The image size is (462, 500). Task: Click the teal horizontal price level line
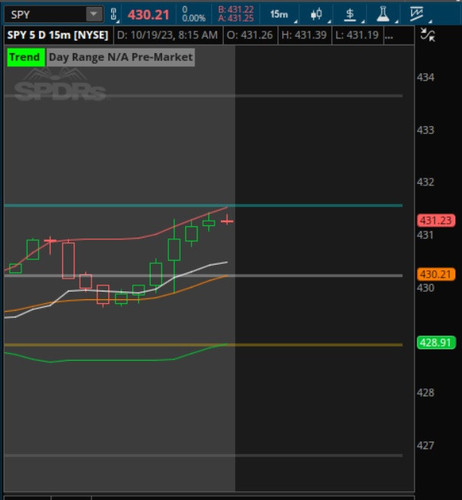pyautogui.click(x=203, y=205)
